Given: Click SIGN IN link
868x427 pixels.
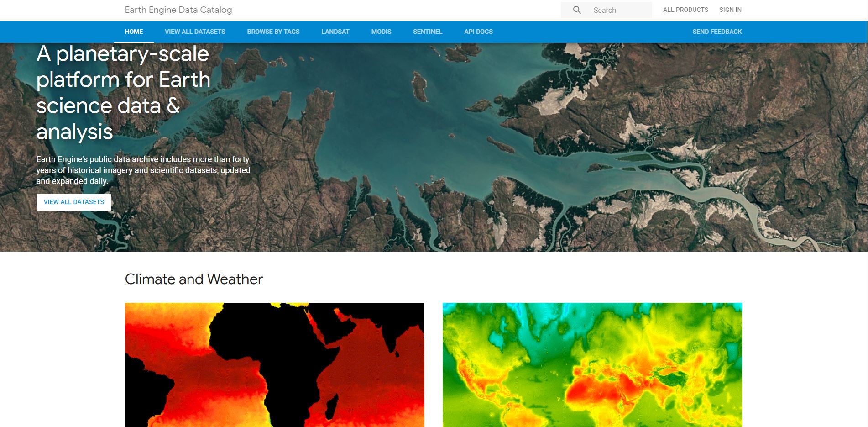Looking at the screenshot, I should [730, 10].
